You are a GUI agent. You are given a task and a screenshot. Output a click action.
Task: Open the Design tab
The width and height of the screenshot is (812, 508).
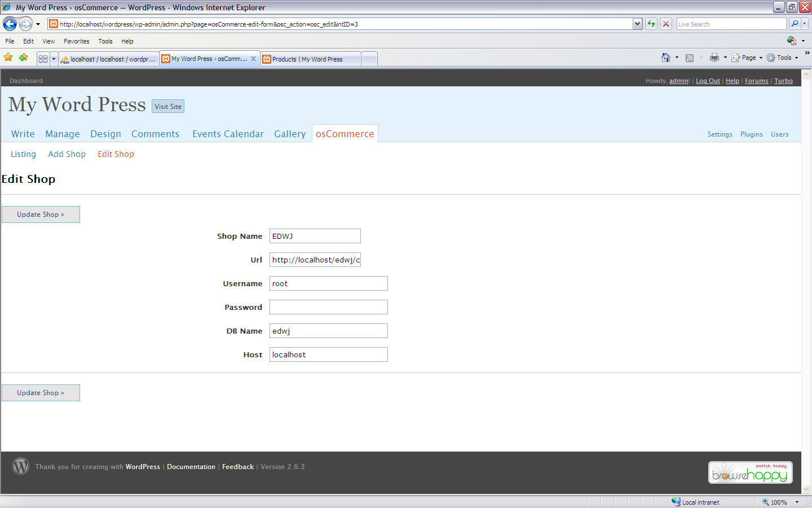point(105,134)
